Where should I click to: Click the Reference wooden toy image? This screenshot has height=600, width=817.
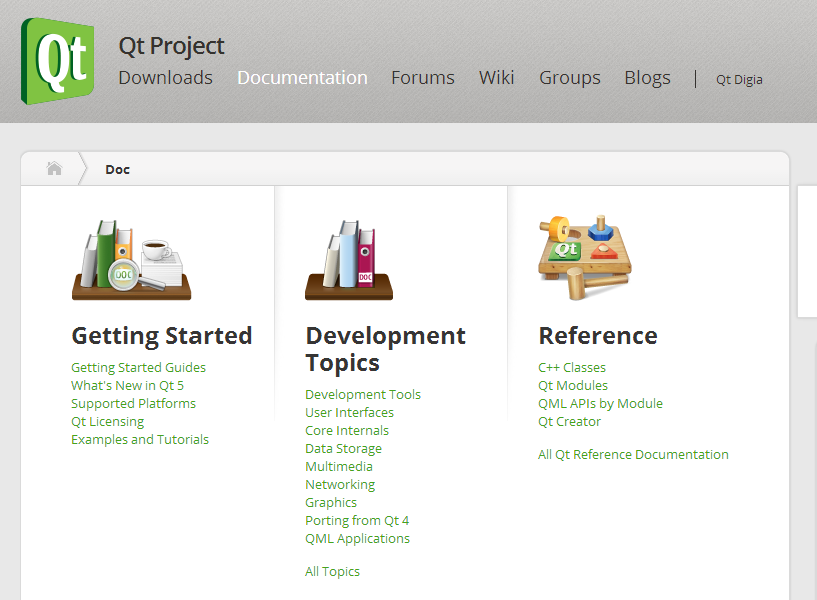pos(585,258)
